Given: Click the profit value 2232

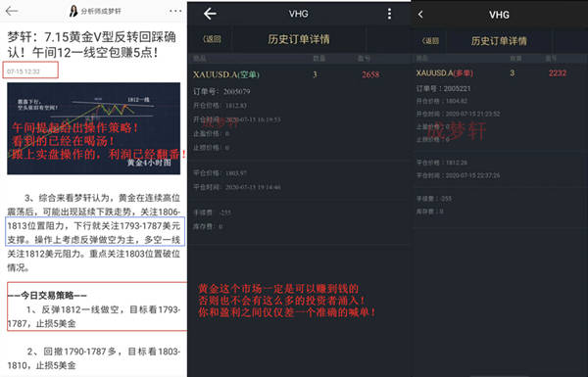Looking at the screenshot, I should (x=558, y=72).
